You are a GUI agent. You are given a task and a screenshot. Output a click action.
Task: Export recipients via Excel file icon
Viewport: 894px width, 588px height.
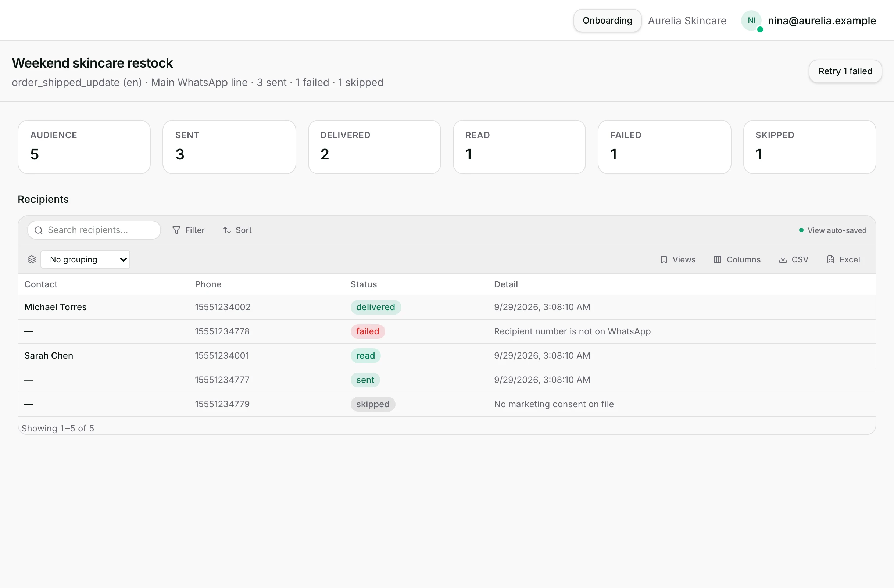[830, 259]
